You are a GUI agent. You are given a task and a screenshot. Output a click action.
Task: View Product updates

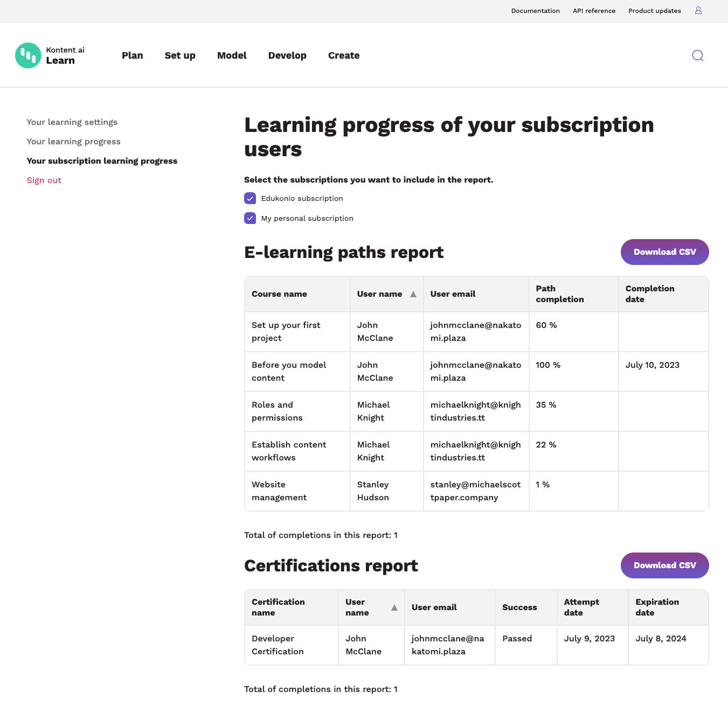pyautogui.click(x=654, y=11)
